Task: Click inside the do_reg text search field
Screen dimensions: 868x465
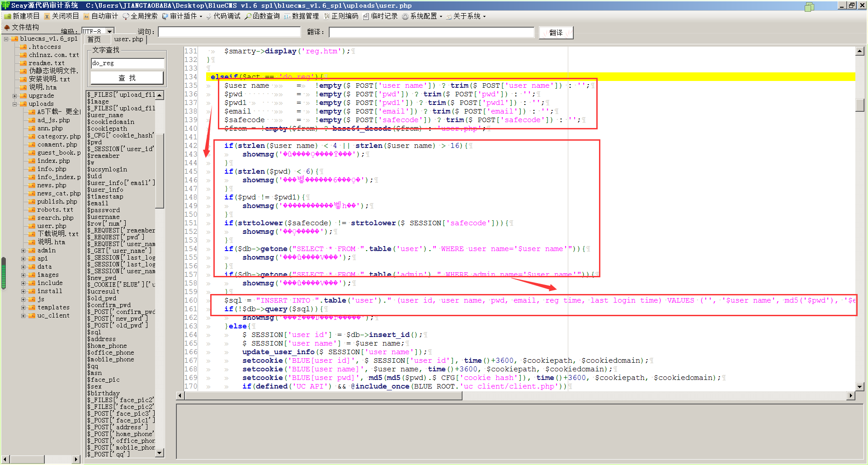Action: pos(127,63)
